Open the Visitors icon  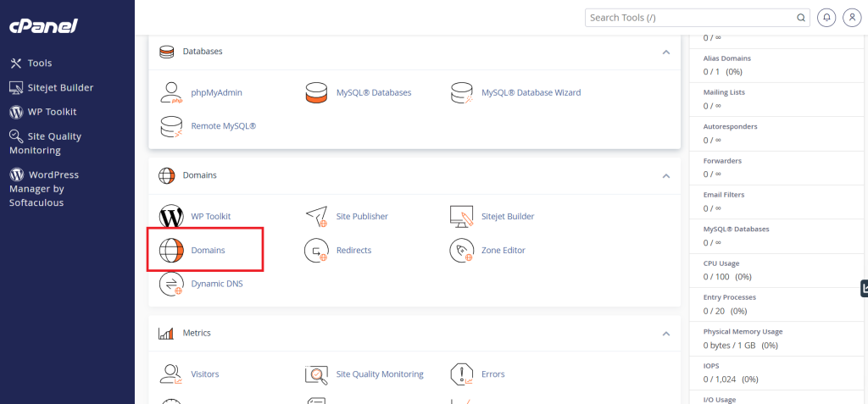171,374
